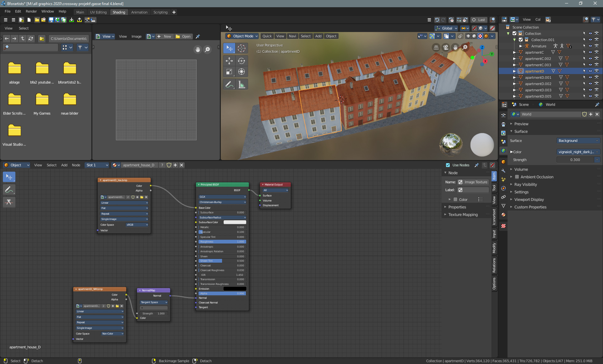Open the Render menu
603x364 pixels.
31,11
